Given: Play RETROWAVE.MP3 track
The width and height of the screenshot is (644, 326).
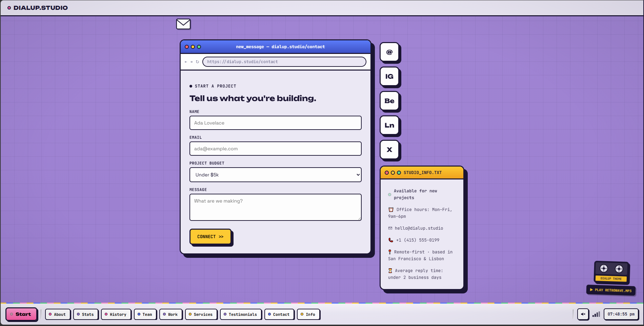Looking at the screenshot, I should (611, 290).
